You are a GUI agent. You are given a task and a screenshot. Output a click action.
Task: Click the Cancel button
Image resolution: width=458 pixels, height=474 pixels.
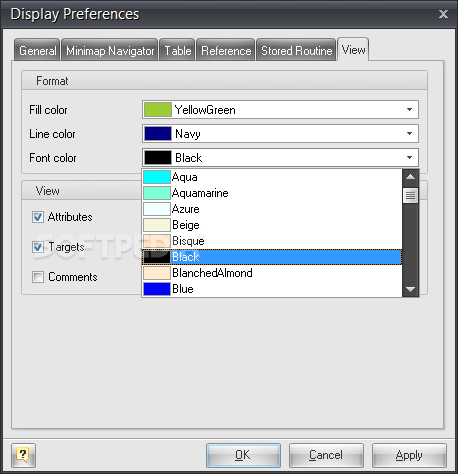coord(326,455)
